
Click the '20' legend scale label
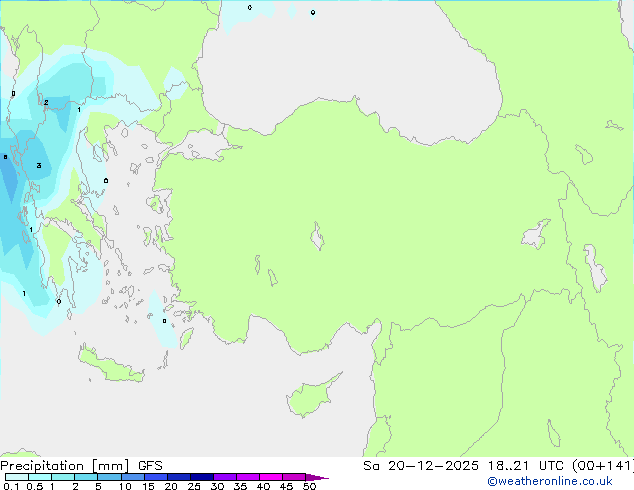pos(171,486)
